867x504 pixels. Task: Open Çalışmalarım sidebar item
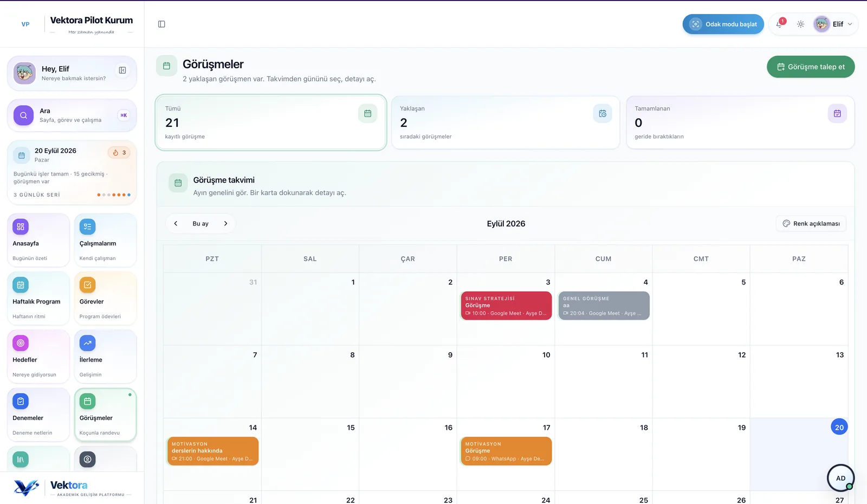pos(105,240)
